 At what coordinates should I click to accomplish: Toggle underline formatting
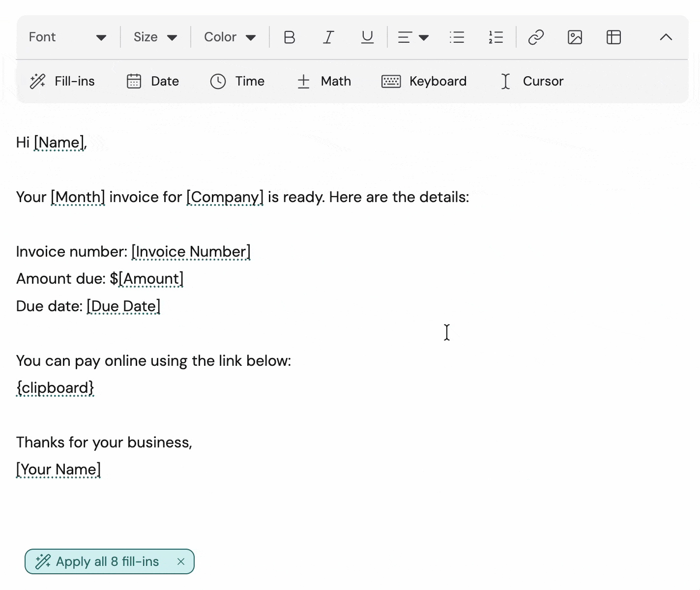pos(367,37)
